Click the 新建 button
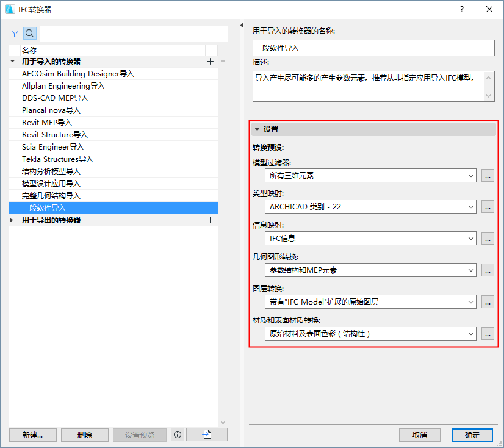504x448 pixels. [x=32, y=435]
